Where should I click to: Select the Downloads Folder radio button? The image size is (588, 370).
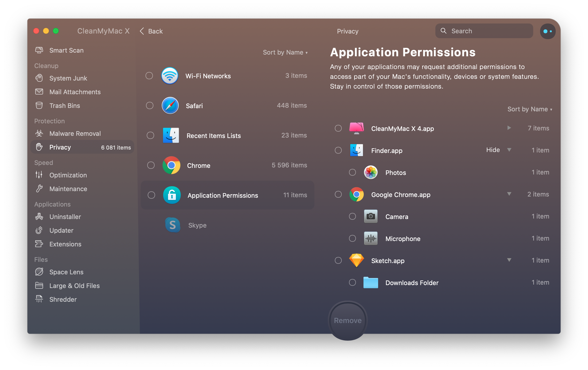point(352,282)
